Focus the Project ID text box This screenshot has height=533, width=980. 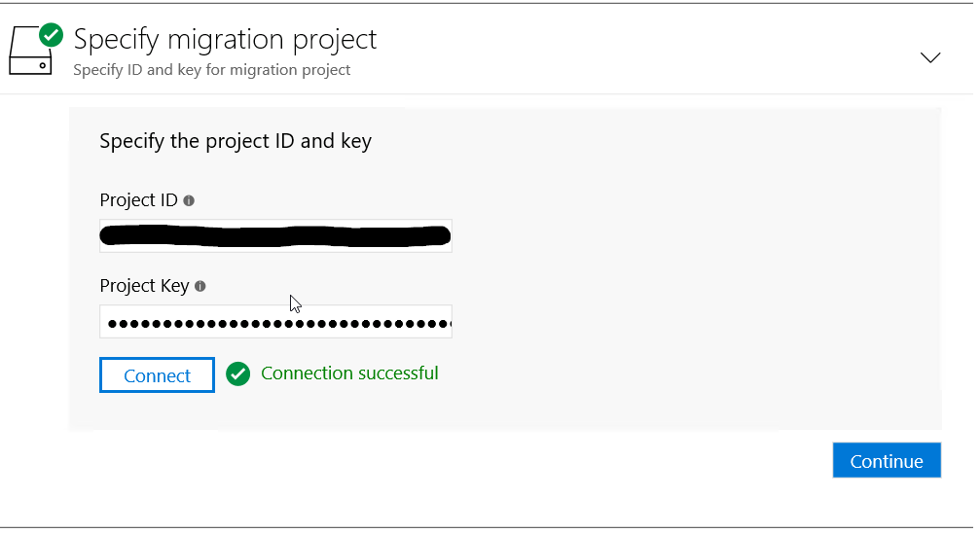(x=275, y=235)
